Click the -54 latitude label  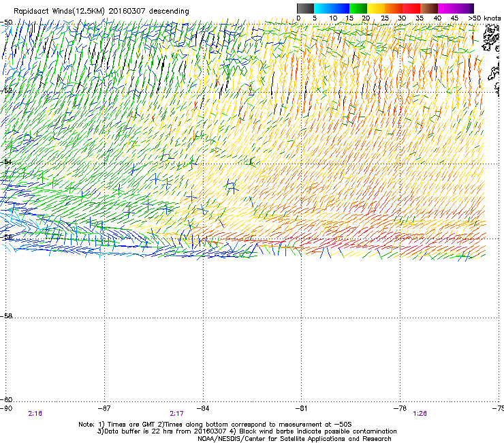point(6,162)
